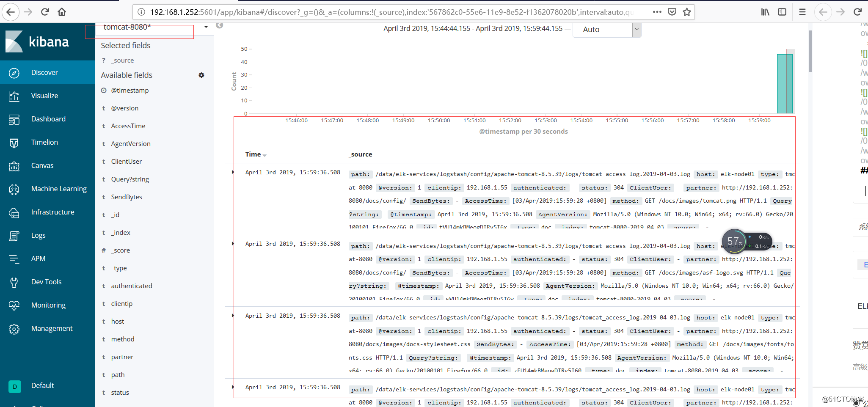868x407 pixels.
Task: Click the Monitoring heartbeat icon
Action: pos(14,305)
